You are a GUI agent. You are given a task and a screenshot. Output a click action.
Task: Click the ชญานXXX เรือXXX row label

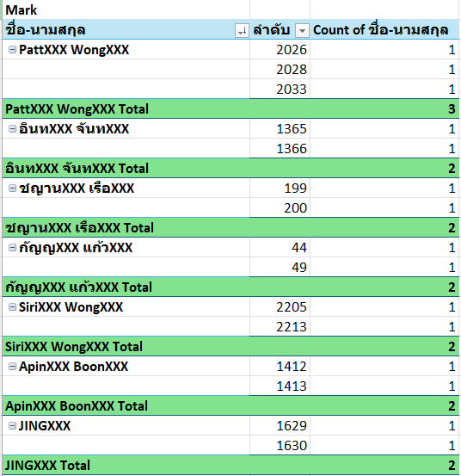(77, 189)
